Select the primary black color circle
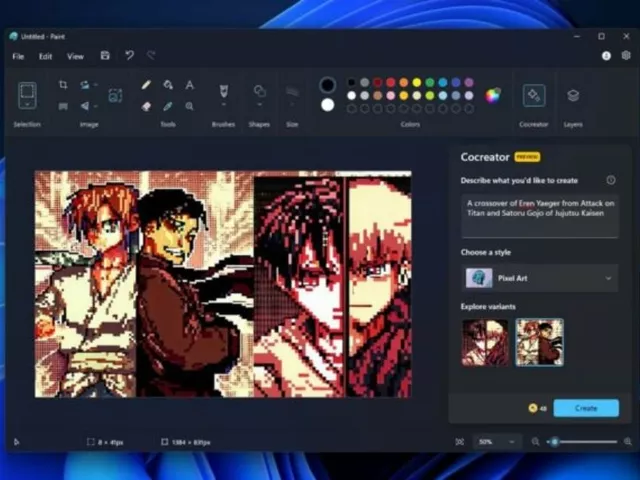Screen dimensions: 640x480 point(327,85)
